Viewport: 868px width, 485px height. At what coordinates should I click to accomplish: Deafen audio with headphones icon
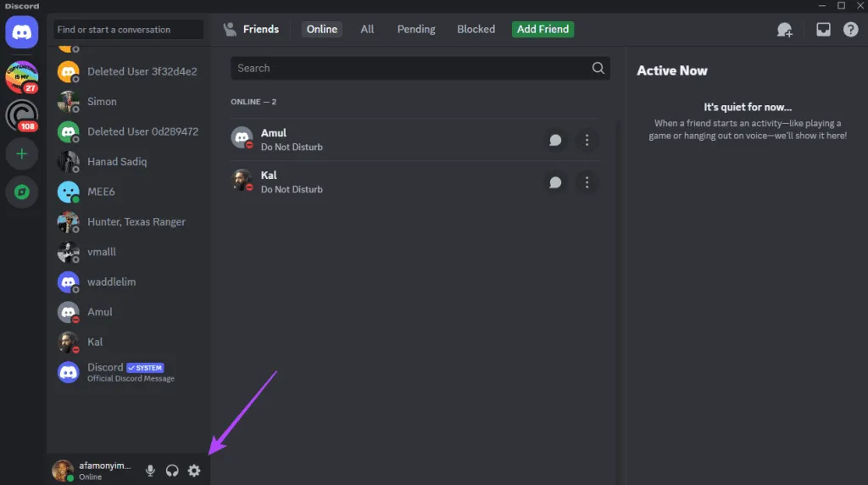[x=172, y=471]
